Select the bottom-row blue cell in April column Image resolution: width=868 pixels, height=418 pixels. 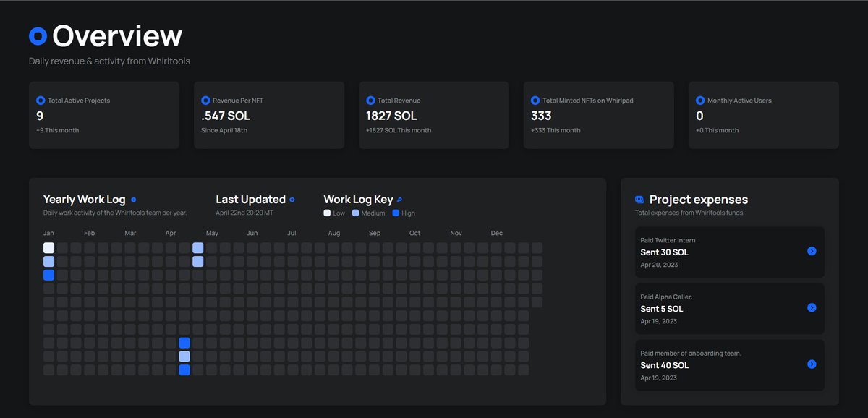click(x=184, y=370)
